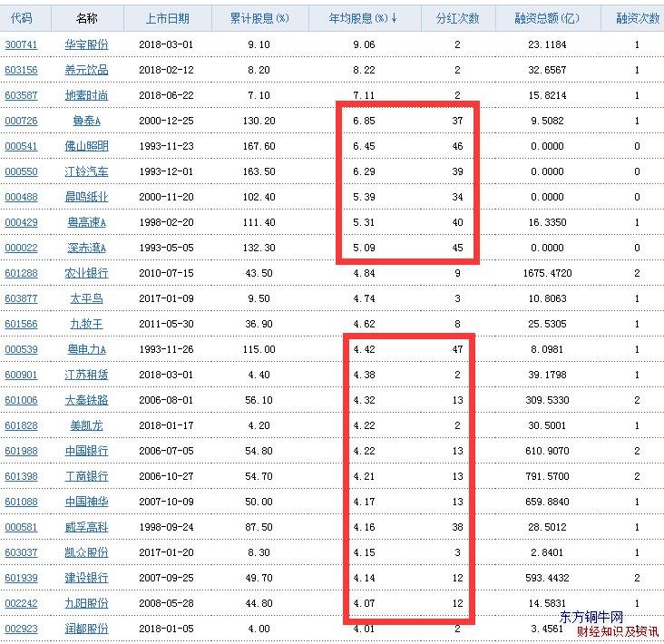Open the 江铃汽车 stock link

click(x=86, y=171)
